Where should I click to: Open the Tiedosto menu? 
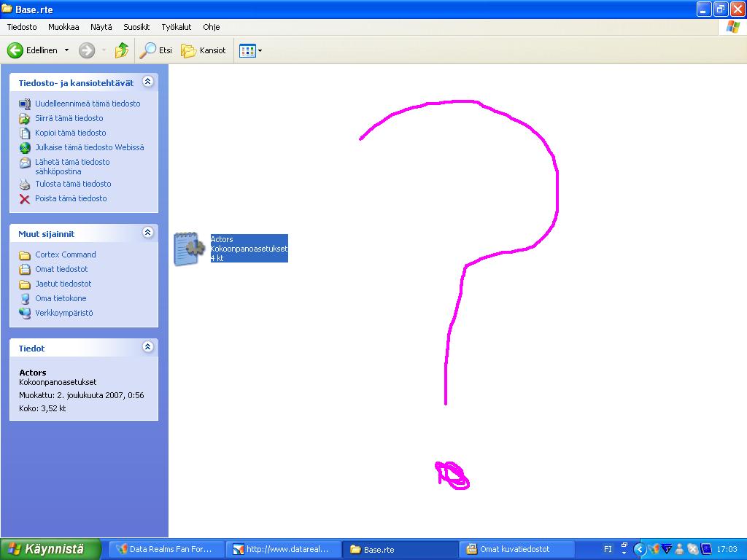[x=22, y=27]
